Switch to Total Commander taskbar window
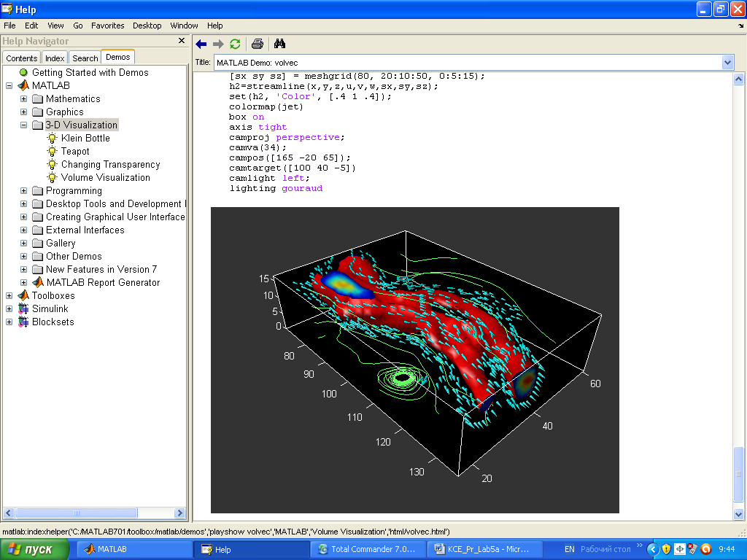This screenshot has width=747, height=560. click(x=368, y=549)
